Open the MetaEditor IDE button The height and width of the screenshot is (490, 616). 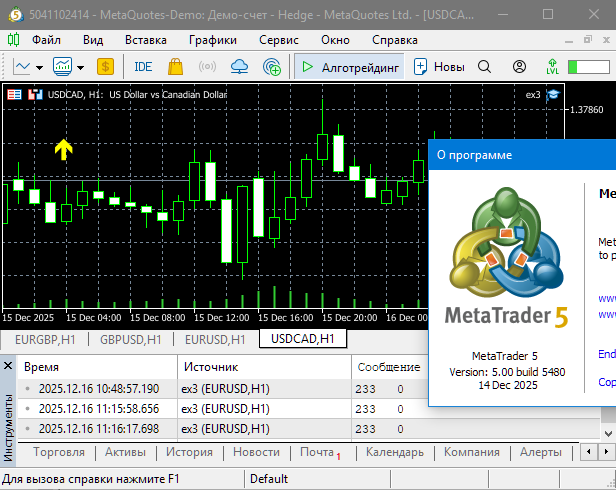click(x=143, y=67)
